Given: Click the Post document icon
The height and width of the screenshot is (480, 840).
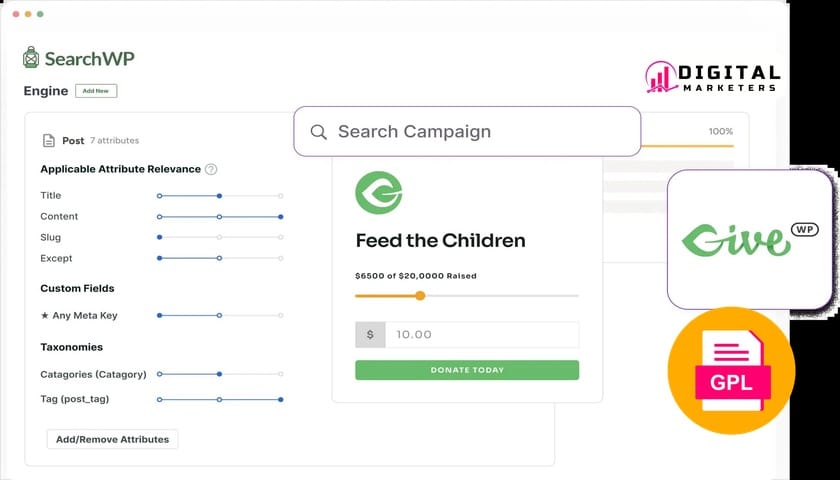Looking at the screenshot, I should [49, 141].
